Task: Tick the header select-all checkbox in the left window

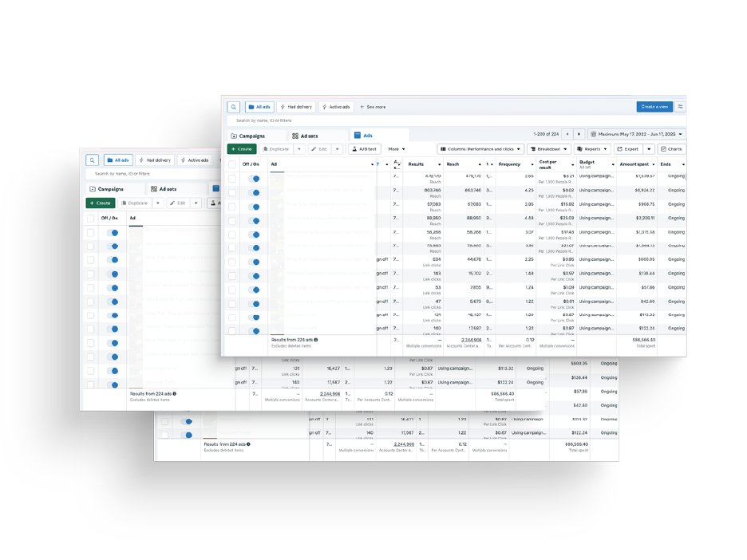Action: click(x=90, y=218)
